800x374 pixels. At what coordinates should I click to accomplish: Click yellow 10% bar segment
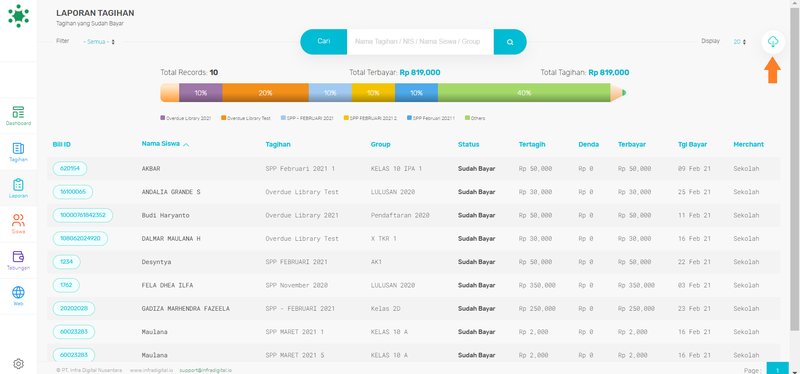[373, 93]
